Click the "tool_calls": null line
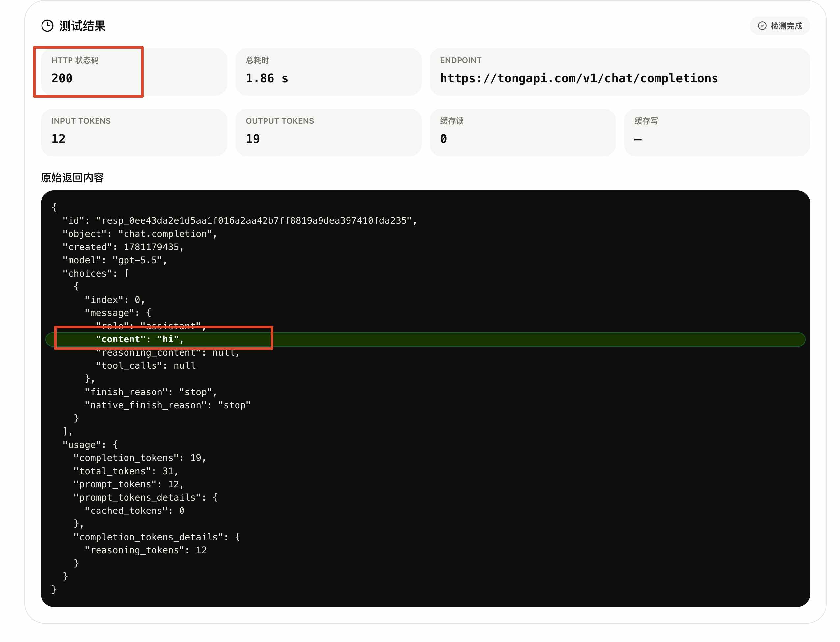This screenshot has height=642, width=840. [146, 366]
